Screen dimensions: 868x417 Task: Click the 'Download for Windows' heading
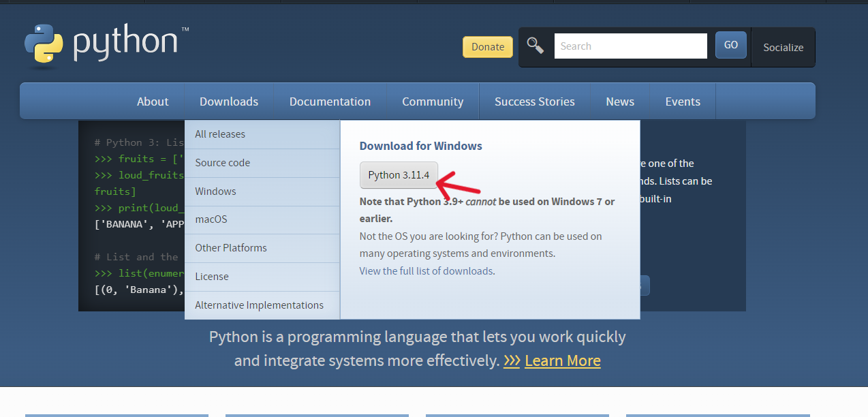click(420, 146)
